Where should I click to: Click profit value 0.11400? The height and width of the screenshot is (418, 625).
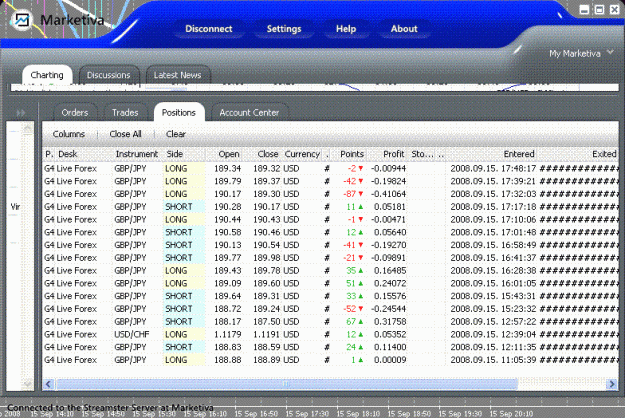point(390,347)
